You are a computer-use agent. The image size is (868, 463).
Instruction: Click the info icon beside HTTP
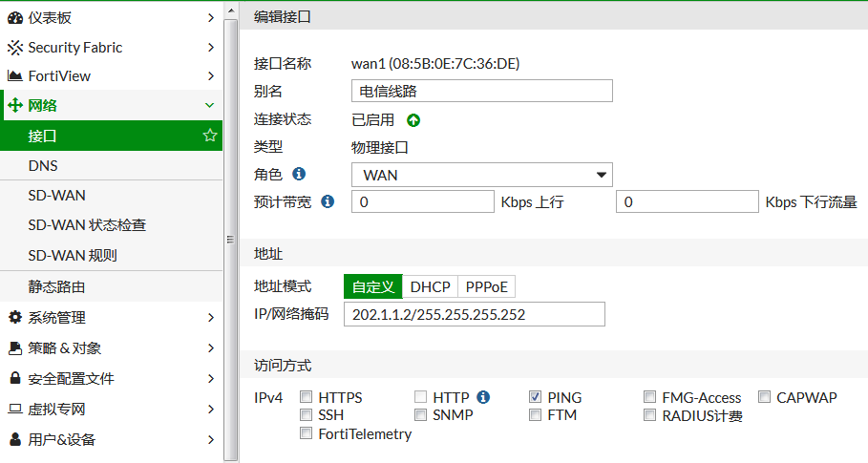tap(483, 397)
